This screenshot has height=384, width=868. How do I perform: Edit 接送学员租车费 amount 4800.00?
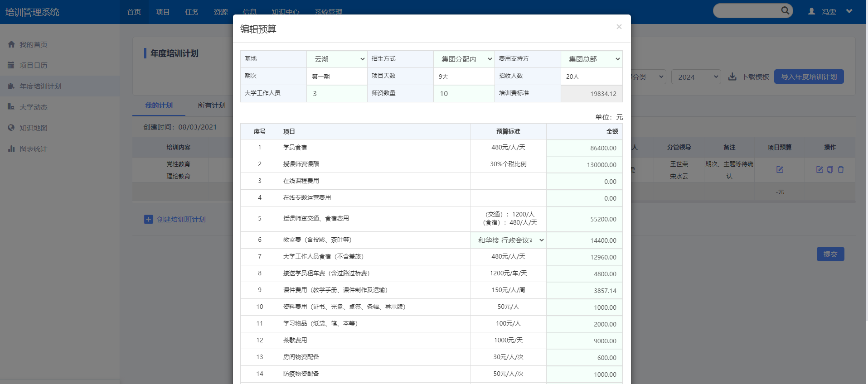[584, 274]
